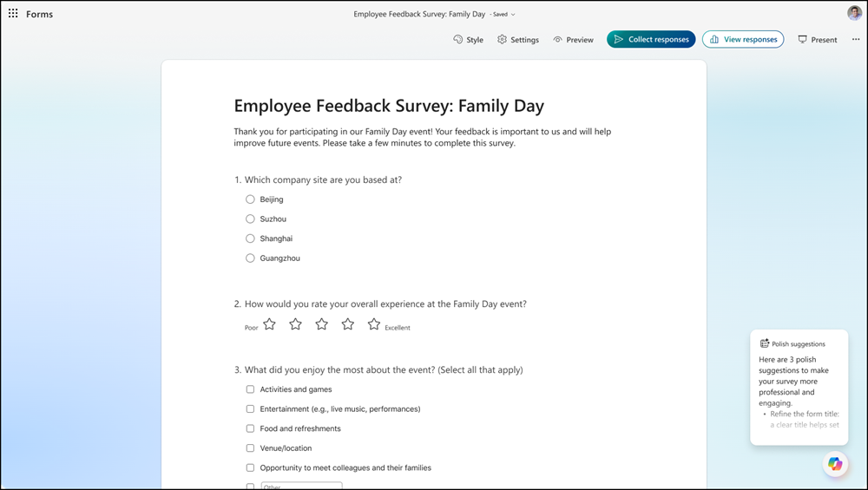Select the form title Employee Feedback Survey heading
Viewport: 868px width, 490px height.
[x=389, y=106]
